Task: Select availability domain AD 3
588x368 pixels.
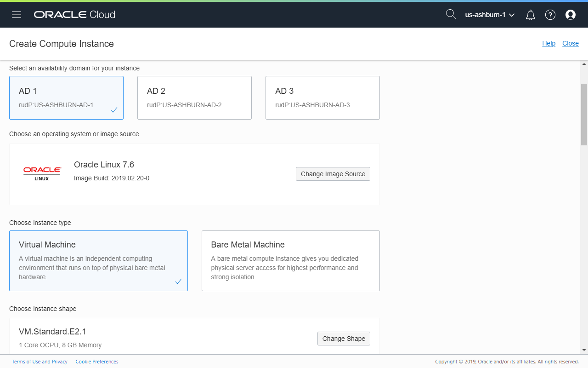Action: point(322,98)
